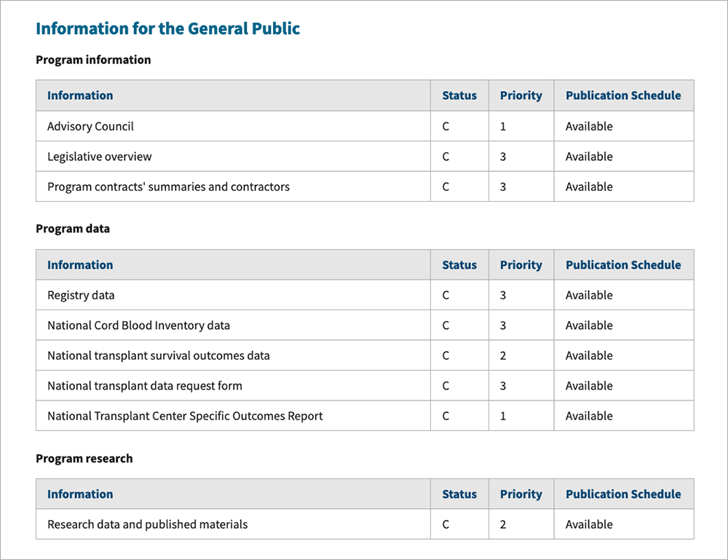The image size is (728, 560).
Task: Click the Program data section heading
Action: click(x=73, y=229)
